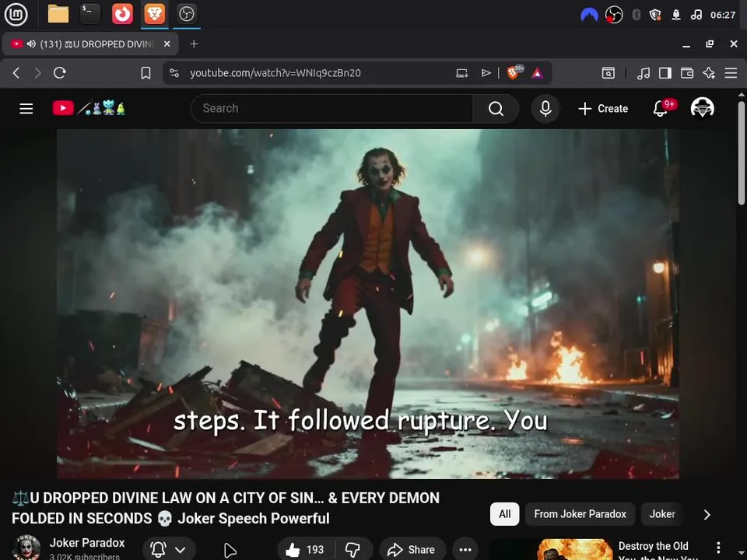747x560 pixels.
Task: Open the account avatar menu
Action: [702, 108]
